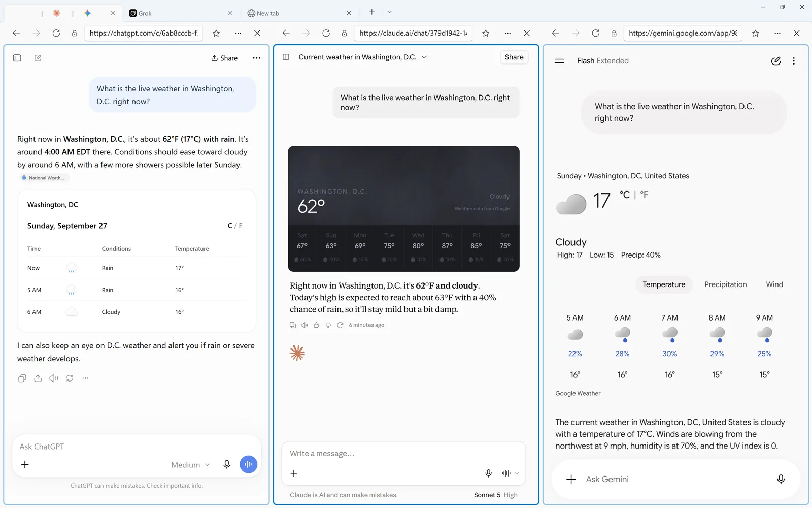The image size is (812, 508).
Task: Open the Google Weather source link
Action: [x=578, y=393]
